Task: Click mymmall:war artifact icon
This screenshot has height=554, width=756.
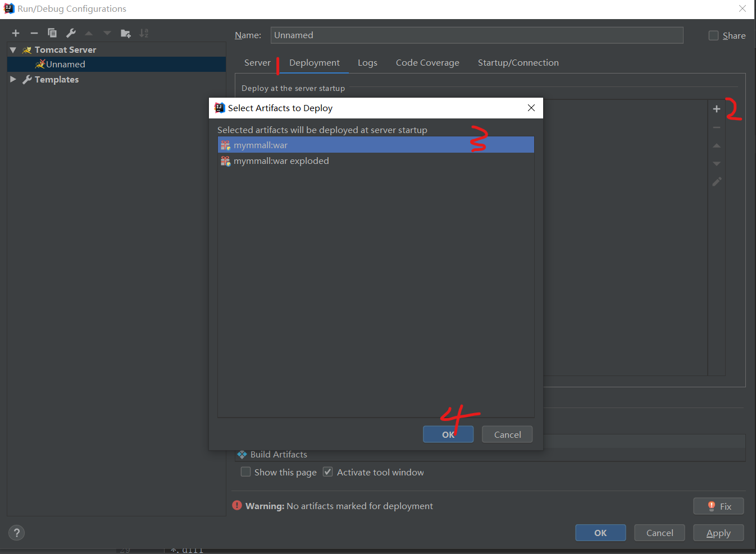Action: pyautogui.click(x=225, y=145)
